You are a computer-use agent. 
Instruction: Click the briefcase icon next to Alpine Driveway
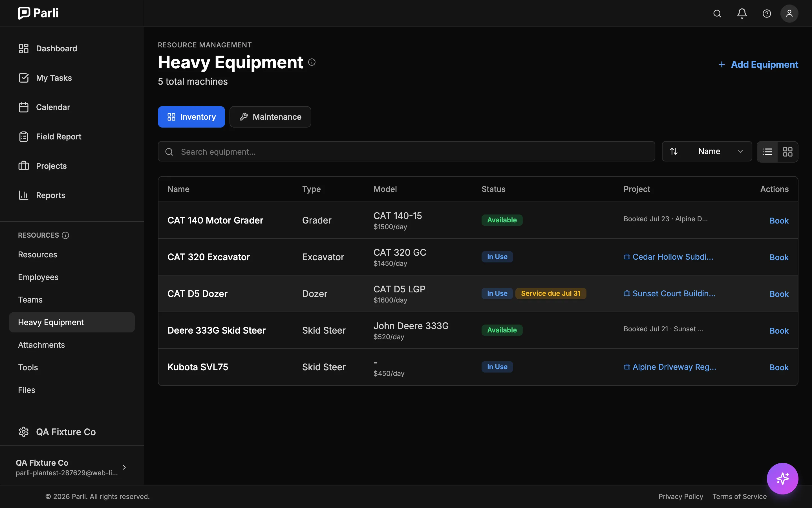point(627,367)
